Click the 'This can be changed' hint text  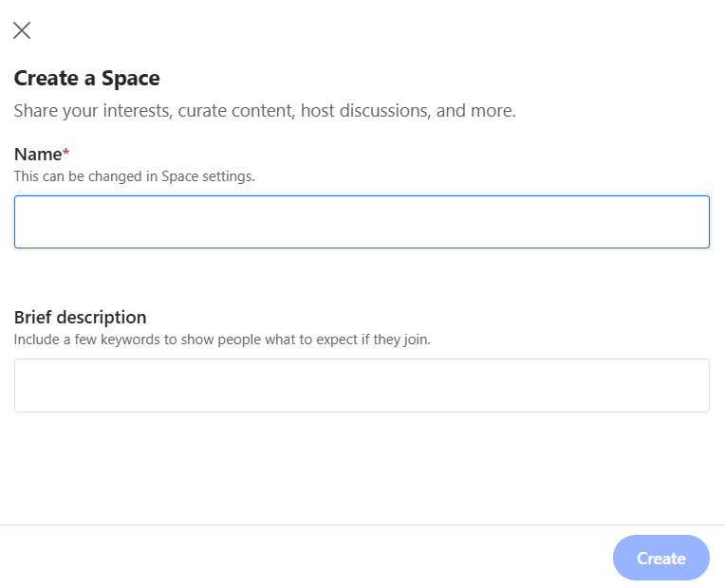click(x=134, y=176)
